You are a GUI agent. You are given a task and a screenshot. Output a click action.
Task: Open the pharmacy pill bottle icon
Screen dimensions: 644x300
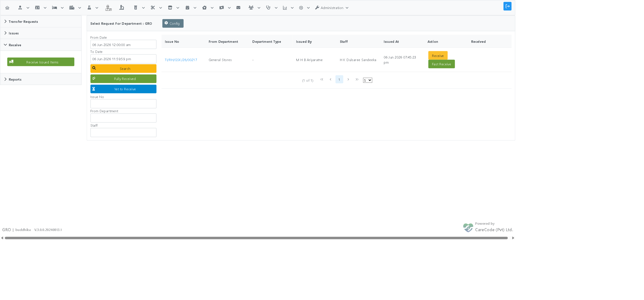135,8
